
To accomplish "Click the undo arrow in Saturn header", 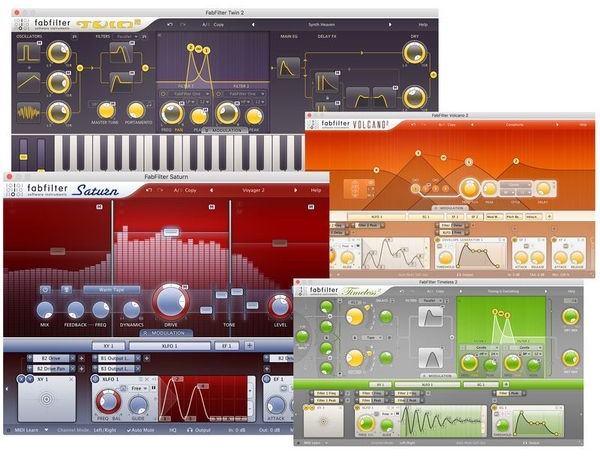I will [149, 190].
